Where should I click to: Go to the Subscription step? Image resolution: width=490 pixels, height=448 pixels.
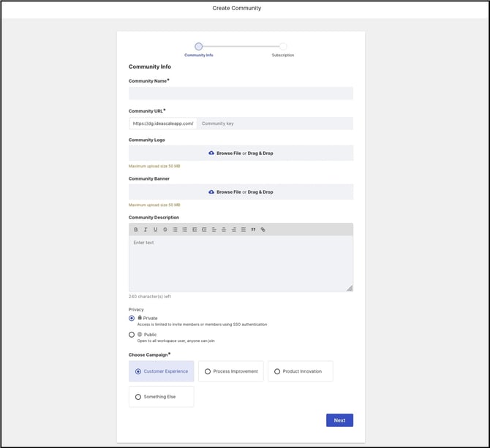click(283, 47)
